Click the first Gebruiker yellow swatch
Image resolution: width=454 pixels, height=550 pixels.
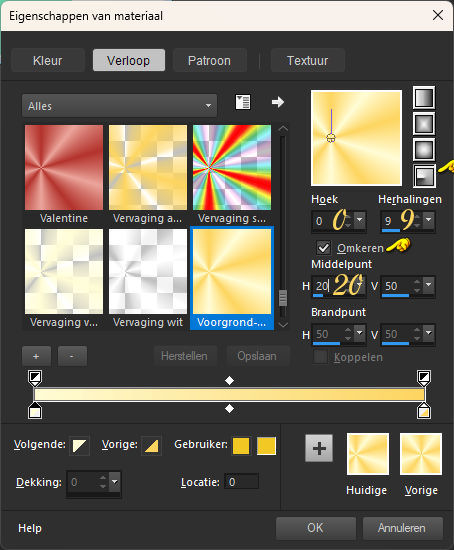pyautogui.click(x=241, y=446)
